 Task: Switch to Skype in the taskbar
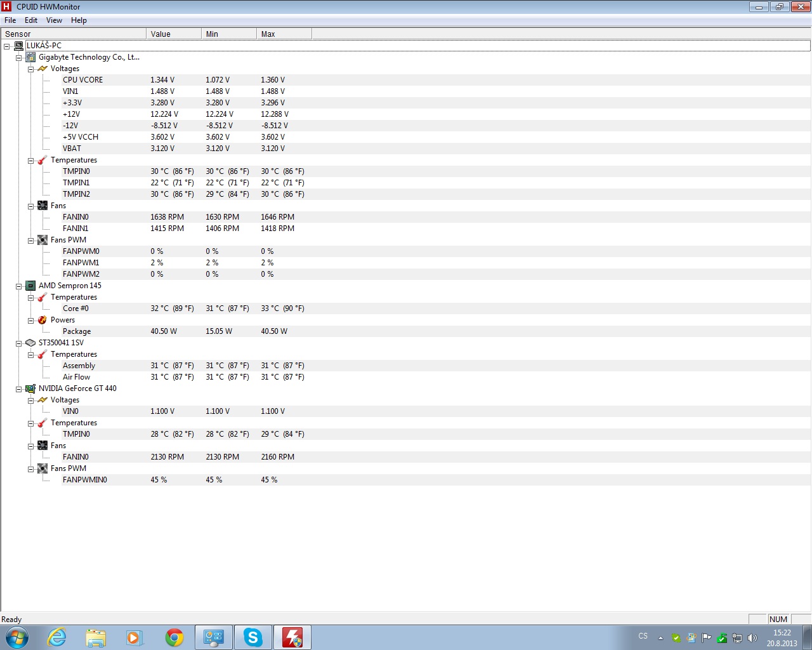click(253, 637)
